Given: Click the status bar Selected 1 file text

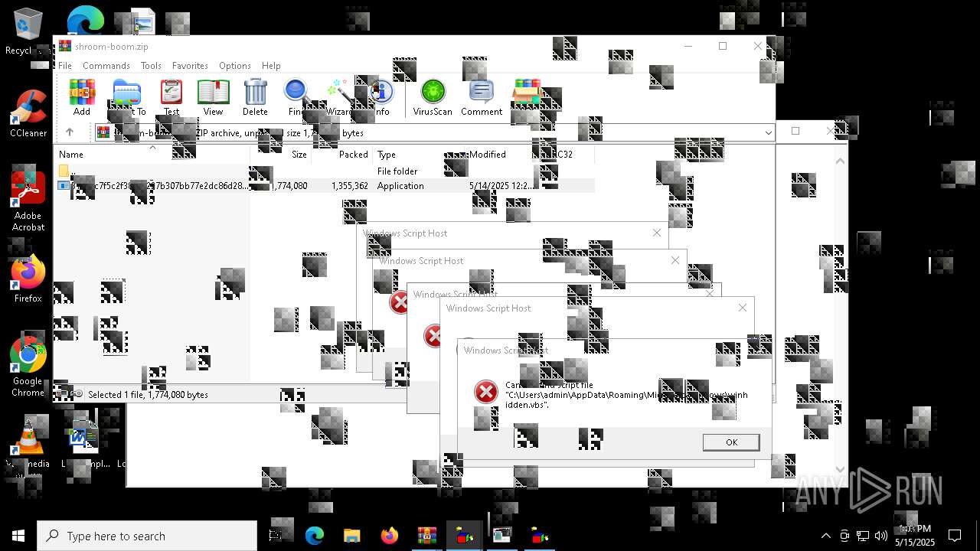Looking at the screenshot, I should [148, 395].
